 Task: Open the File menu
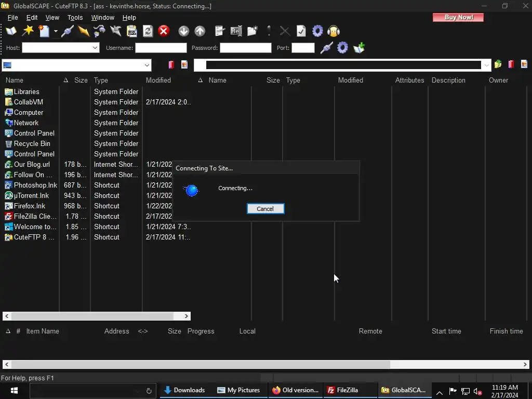point(12,18)
